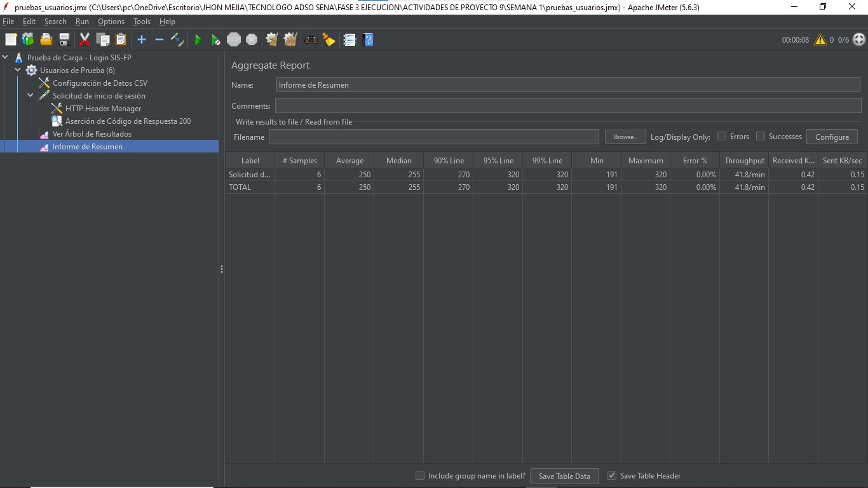Click the 00:00:08 elapsed time display
The height and width of the screenshot is (488, 868).
click(796, 39)
